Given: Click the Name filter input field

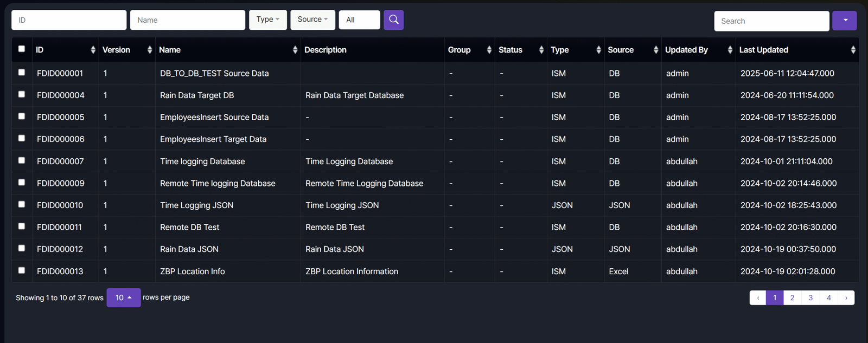Looking at the screenshot, I should click(x=187, y=20).
